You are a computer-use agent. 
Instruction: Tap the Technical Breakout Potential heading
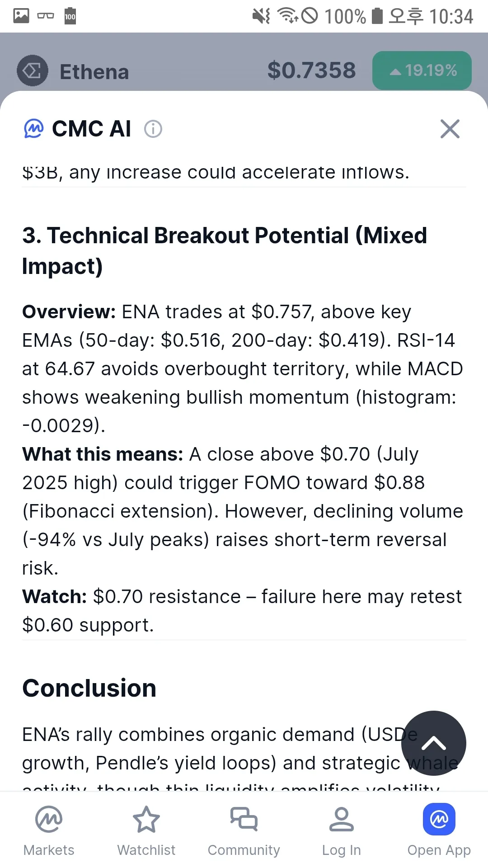(x=225, y=250)
